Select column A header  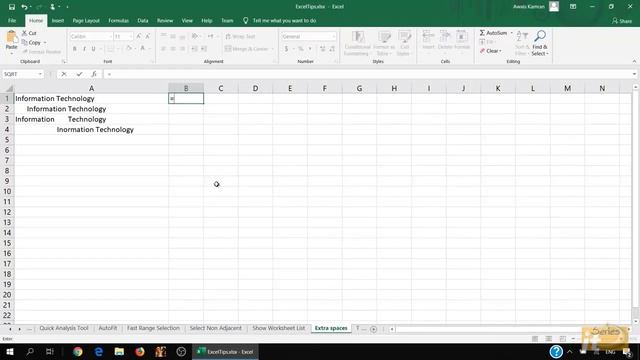click(x=91, y=88)
